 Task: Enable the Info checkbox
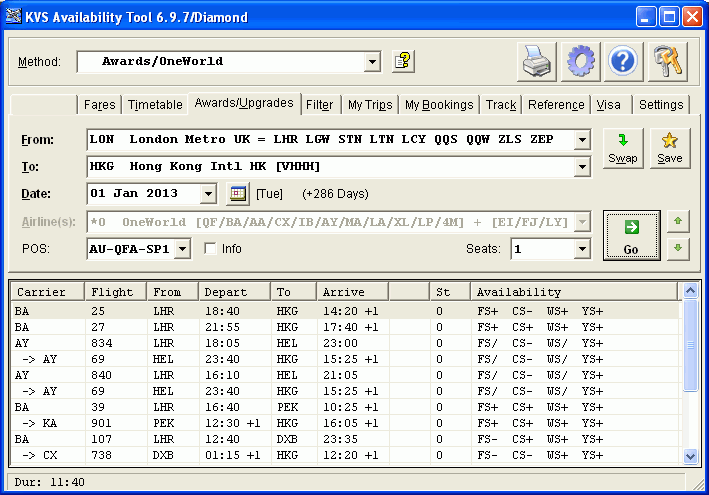pyautogui.click(x=211, y=249)
